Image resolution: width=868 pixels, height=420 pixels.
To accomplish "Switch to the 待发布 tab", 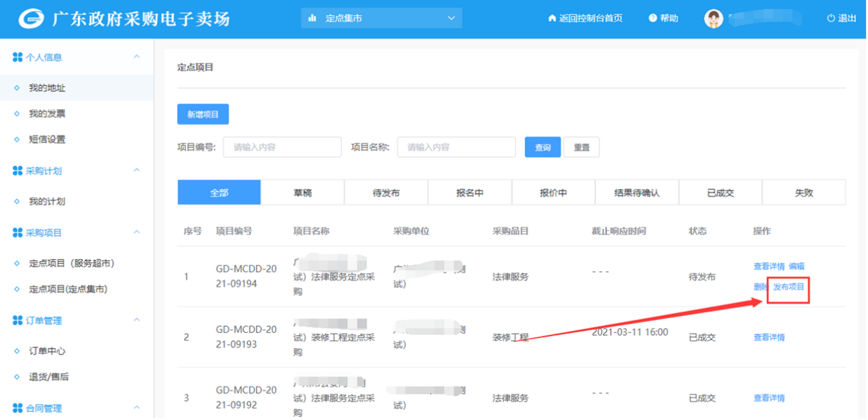I will (x=386, y=193).
